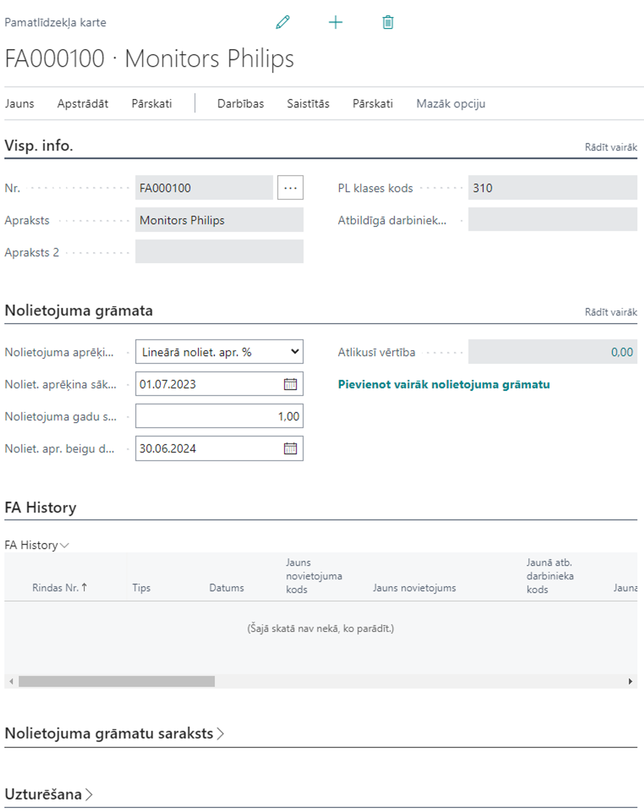
Task: Open the Darbības menu
Action: pos(240,103)
